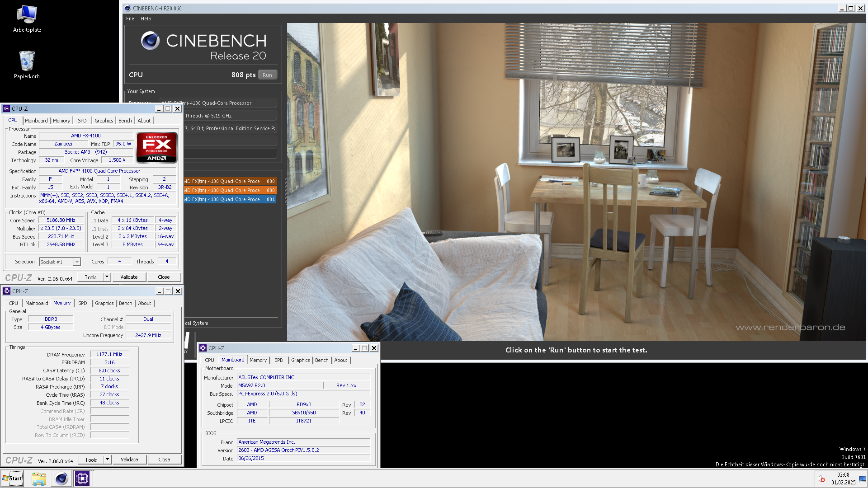Click the show desktop tray icon
The height and width of the screenshot is (488, 868).
pos(863,479)
